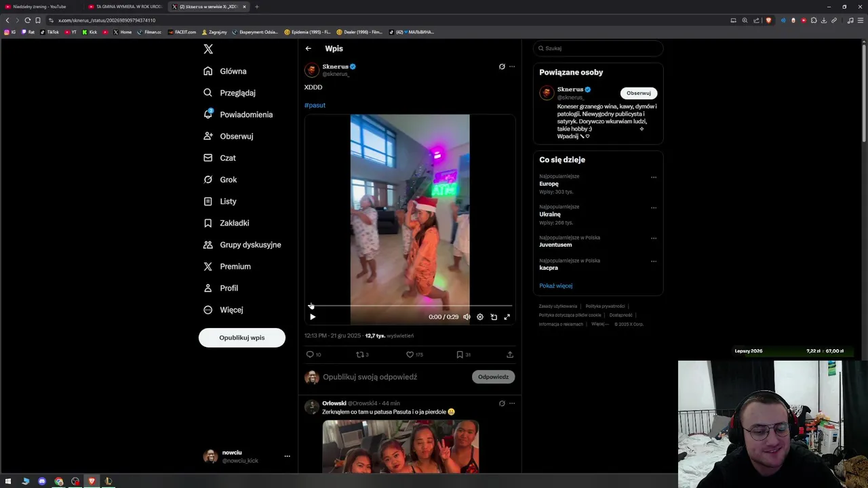This screenshot has width=868, height=488.
Task: Share the Sknerus post
Action: [510, 354]
